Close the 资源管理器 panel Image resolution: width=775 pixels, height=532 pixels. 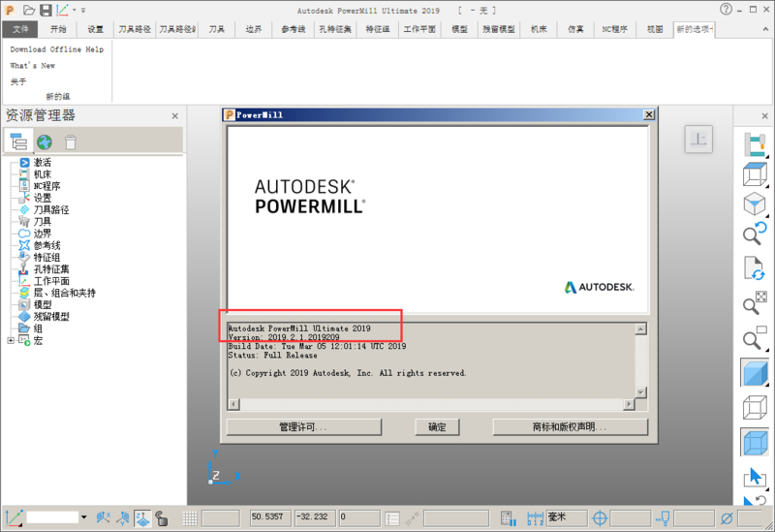point(175,116)
